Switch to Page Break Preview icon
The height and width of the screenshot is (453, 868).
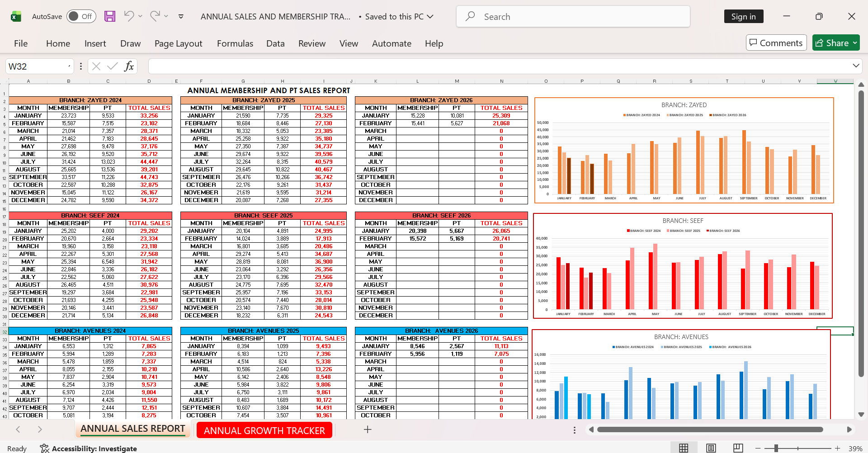tap(738, 448)
